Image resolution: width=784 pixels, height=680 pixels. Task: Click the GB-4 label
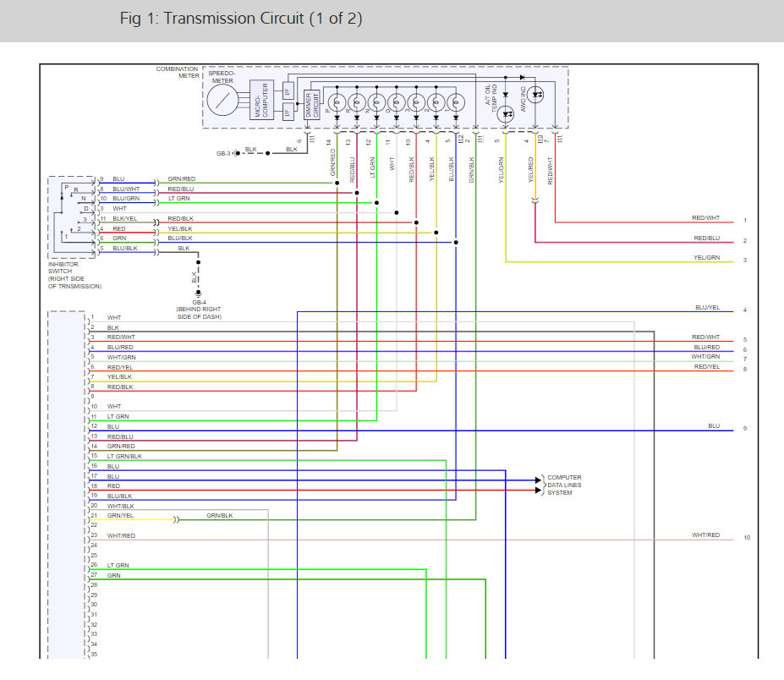(x=199, y=303)
